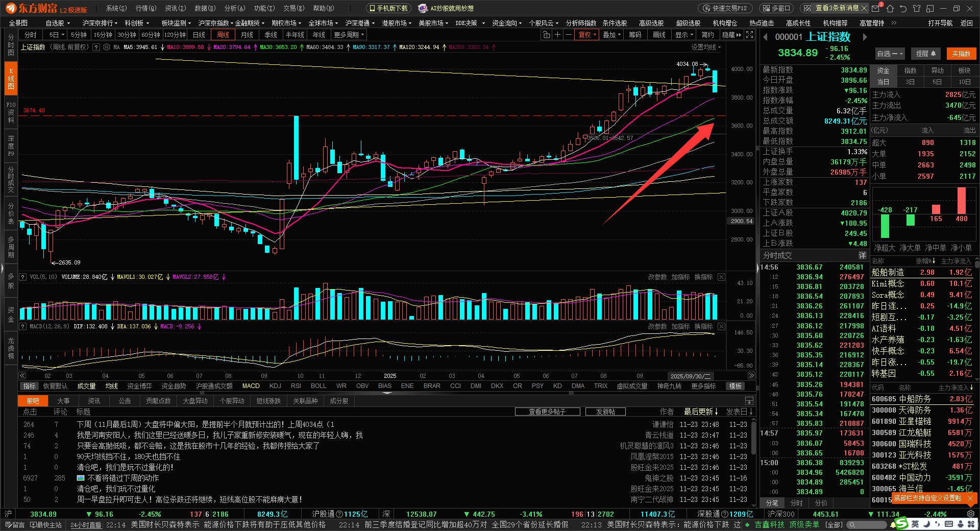980x531 pixels.
Task: Toggle 简约 simple view mode
Action: (x=707, y=35)
